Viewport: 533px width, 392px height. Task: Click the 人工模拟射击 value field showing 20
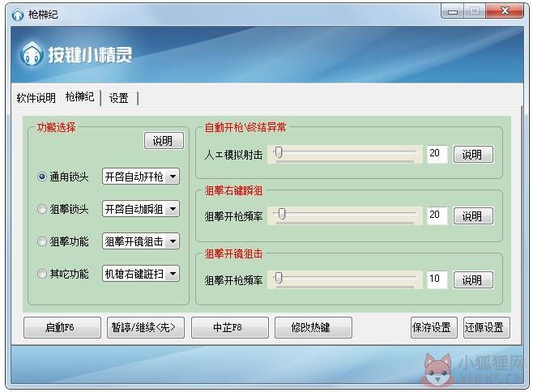(437, 154)
